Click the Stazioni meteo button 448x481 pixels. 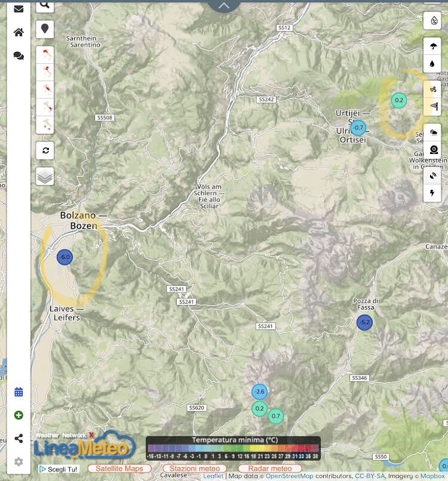point(194,468)
